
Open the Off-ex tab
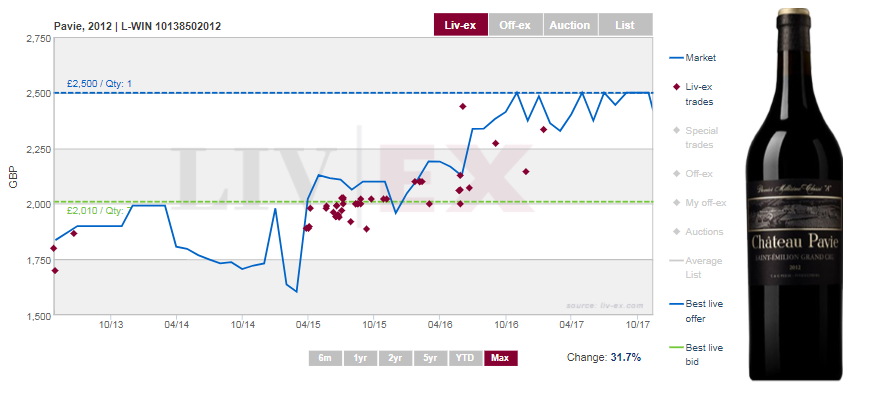(x=515, y=25)
